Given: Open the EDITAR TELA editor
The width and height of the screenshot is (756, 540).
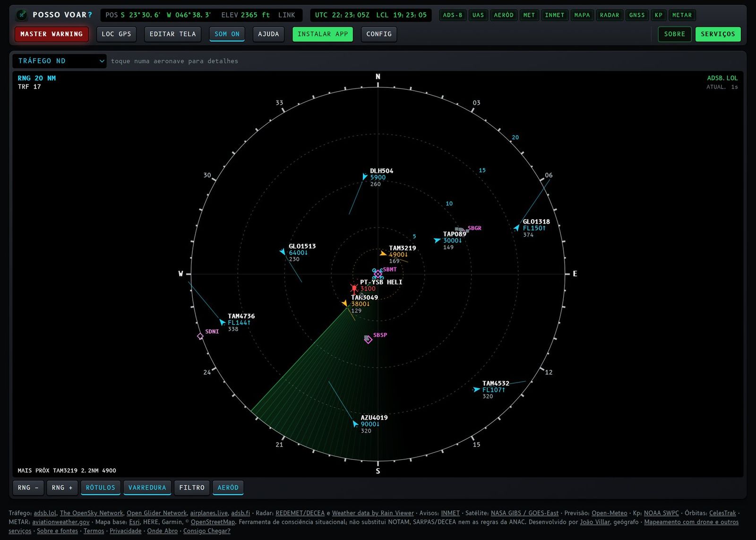Looking at the screenshot, I should (173, 34).
